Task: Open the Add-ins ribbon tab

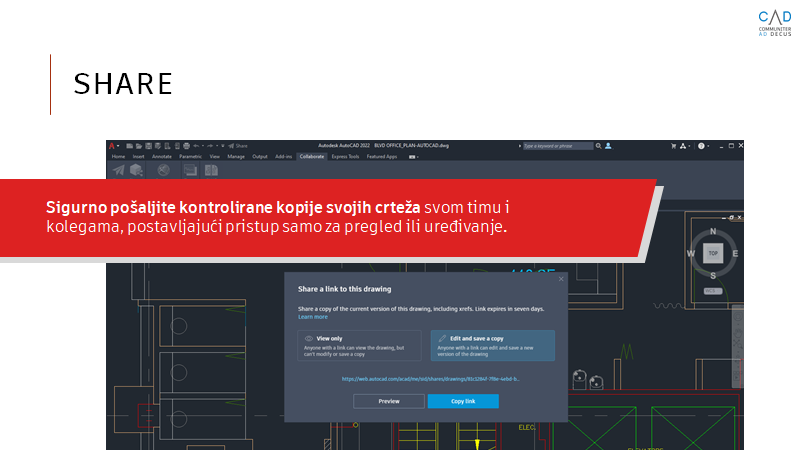Action: [284, 157]
